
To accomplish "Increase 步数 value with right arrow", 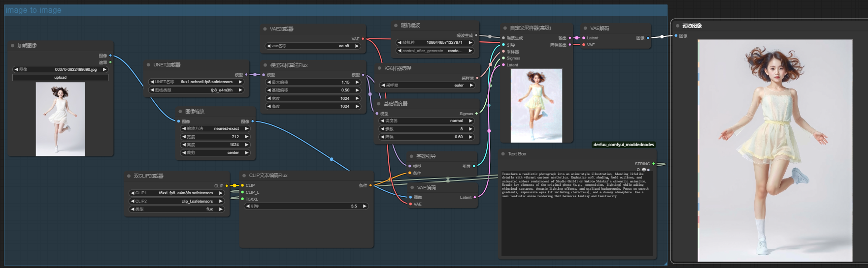I will point(470,129).
